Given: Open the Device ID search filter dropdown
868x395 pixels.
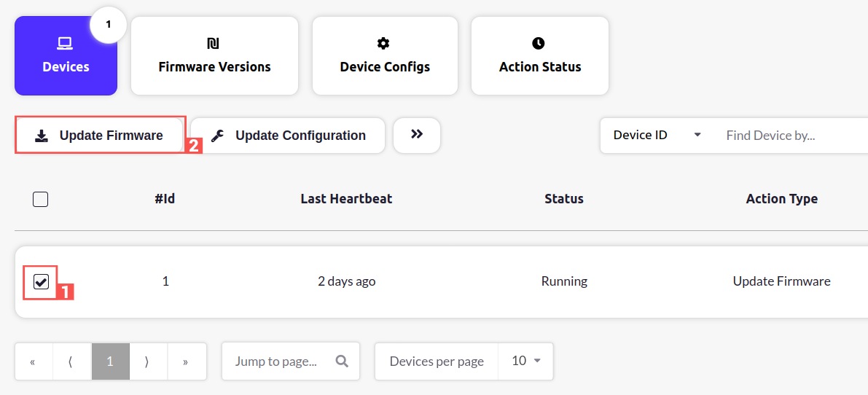Looking at the screenshot, I should pos(657,135).
